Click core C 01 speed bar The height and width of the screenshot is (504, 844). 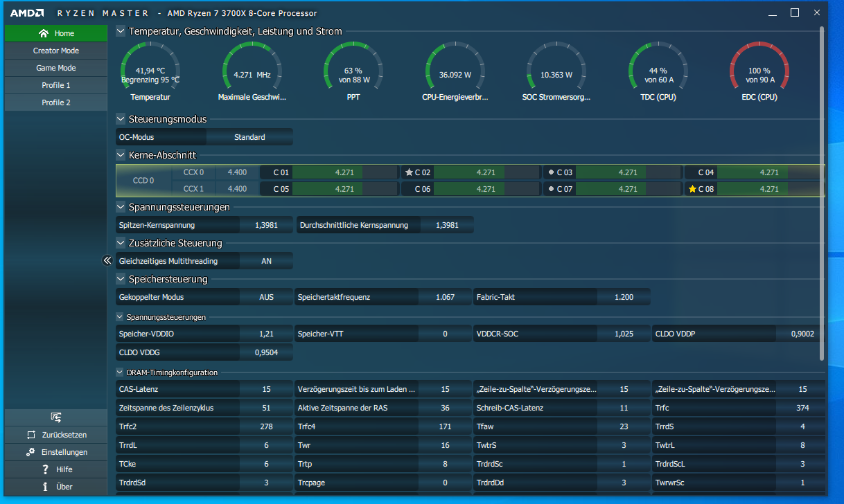[x=346, y=172]
